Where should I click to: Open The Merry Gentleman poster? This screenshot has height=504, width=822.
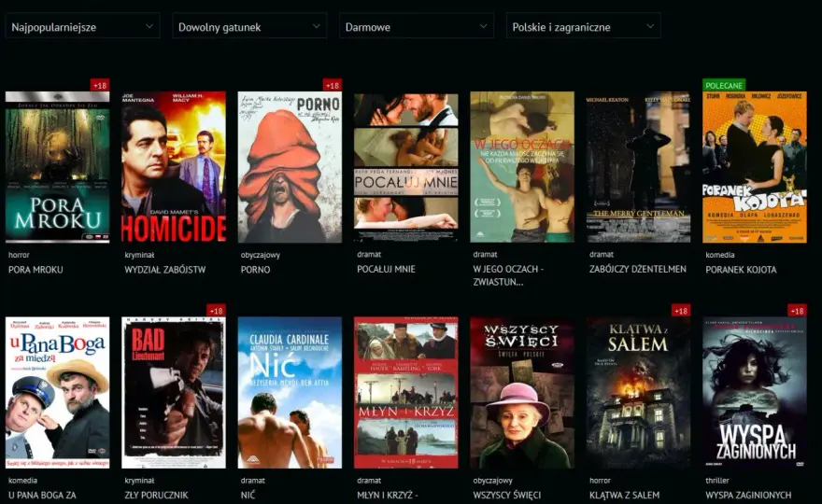click(639, 167)
